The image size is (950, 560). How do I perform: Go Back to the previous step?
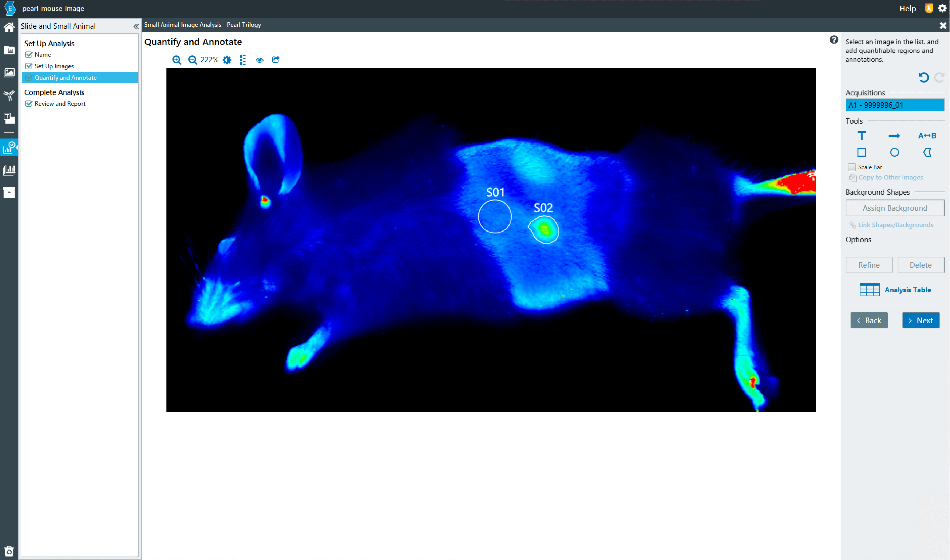(x=868, y=320)
